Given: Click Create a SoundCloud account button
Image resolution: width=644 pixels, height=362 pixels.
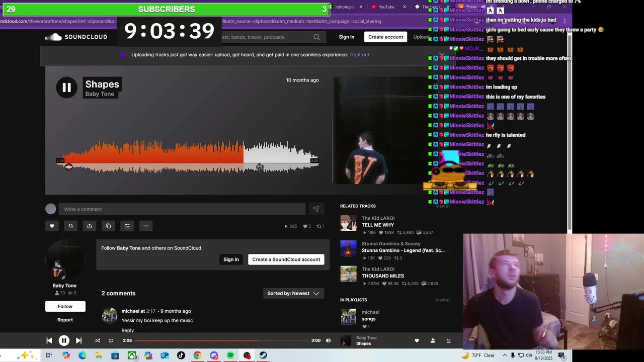Looking at the screenshot, I should coord(286,259).
